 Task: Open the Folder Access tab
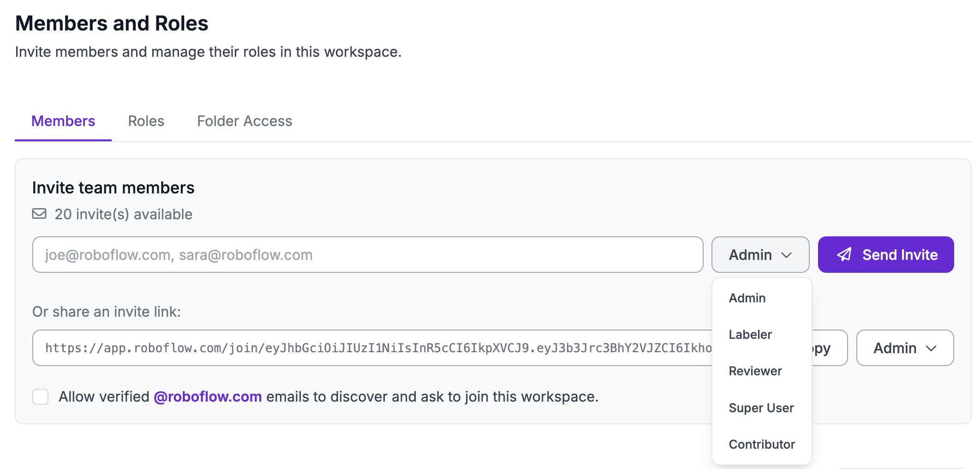(x=245, y=121)
